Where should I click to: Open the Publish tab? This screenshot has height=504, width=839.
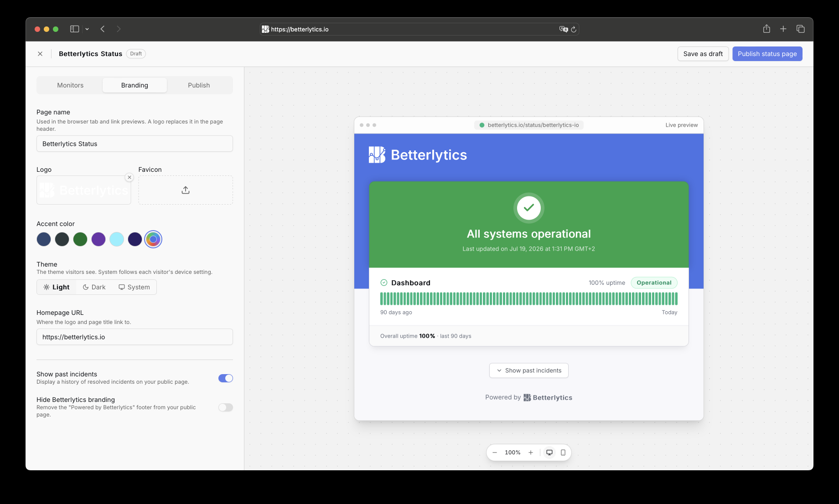(199, 85)
